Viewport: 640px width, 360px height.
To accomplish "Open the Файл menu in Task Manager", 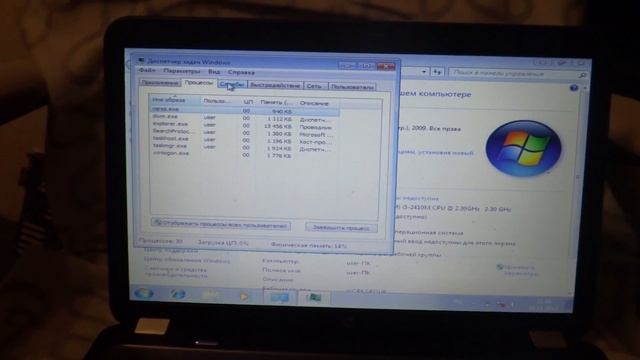I will pos(147,71).
